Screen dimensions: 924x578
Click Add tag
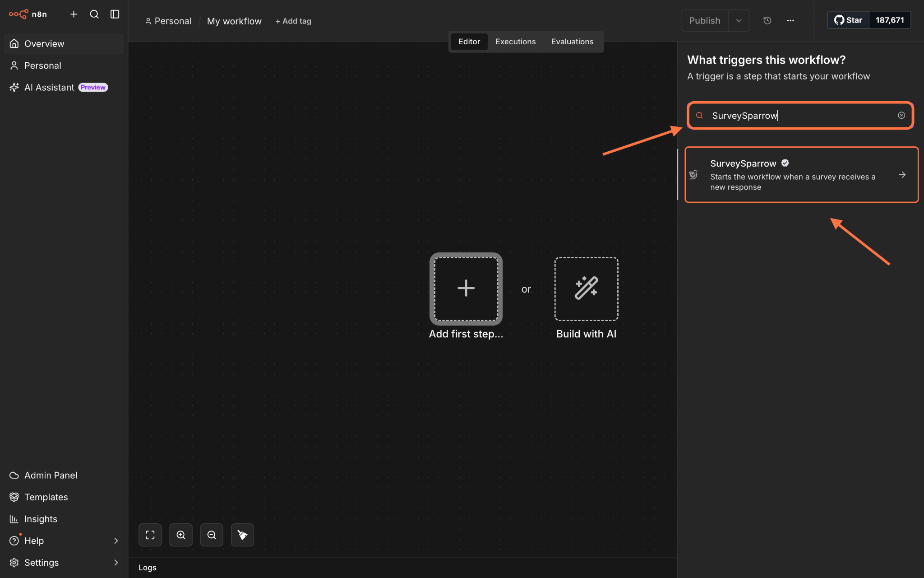tap(293, 21)
